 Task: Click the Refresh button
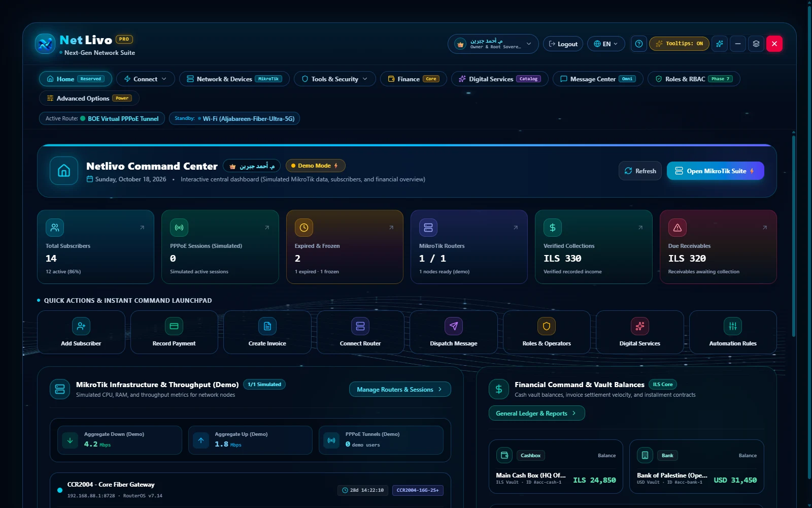[x=640, y=171]
